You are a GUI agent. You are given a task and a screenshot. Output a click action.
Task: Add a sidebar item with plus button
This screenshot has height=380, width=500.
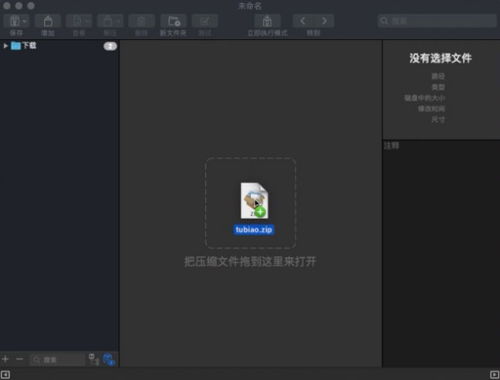coord(5,359)
